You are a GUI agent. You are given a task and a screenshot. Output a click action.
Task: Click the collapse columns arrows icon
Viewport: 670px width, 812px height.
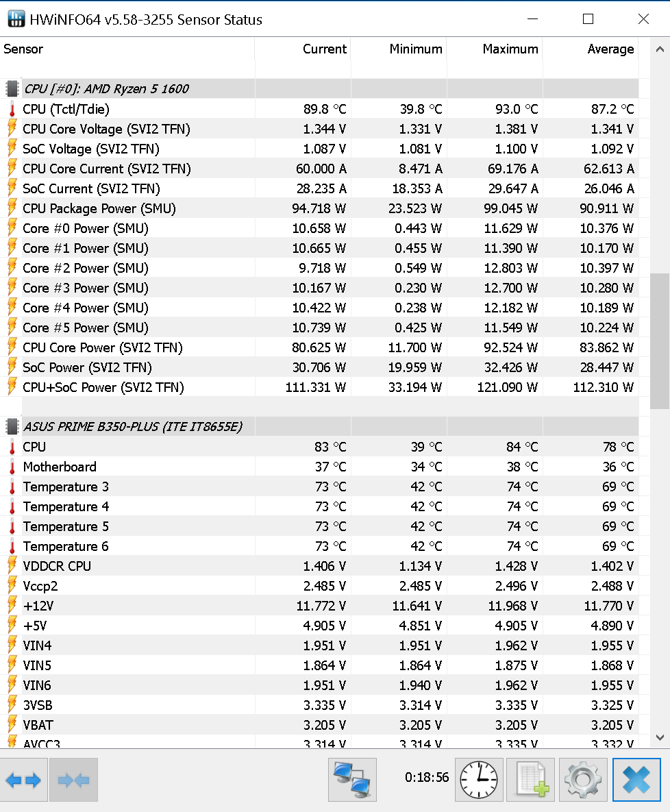[73, 779]
